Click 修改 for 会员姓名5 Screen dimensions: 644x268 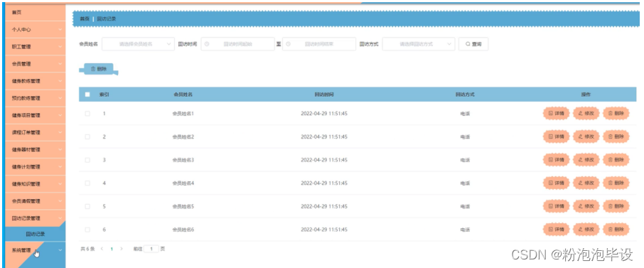[586, 206]
